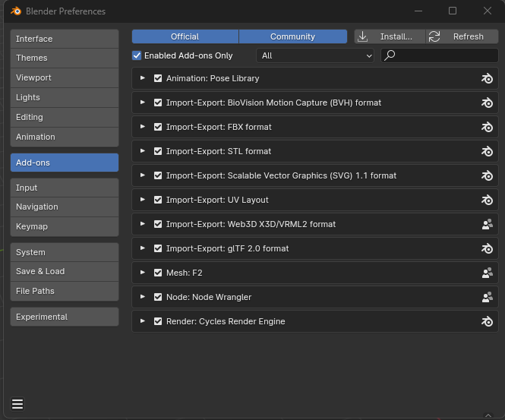Go to File Paths preferences
Viewport: 505px width, 420px height.
pyautogui.click(x=65, y=291)
